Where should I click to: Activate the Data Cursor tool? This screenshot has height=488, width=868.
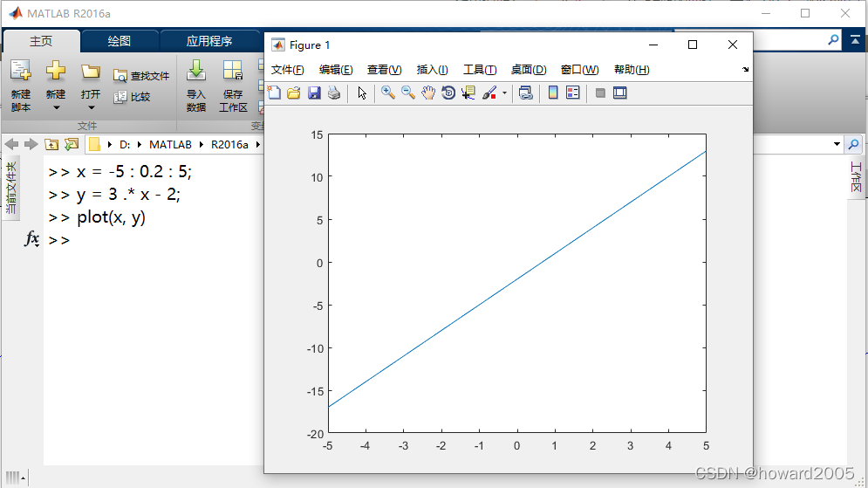[468, 93]
